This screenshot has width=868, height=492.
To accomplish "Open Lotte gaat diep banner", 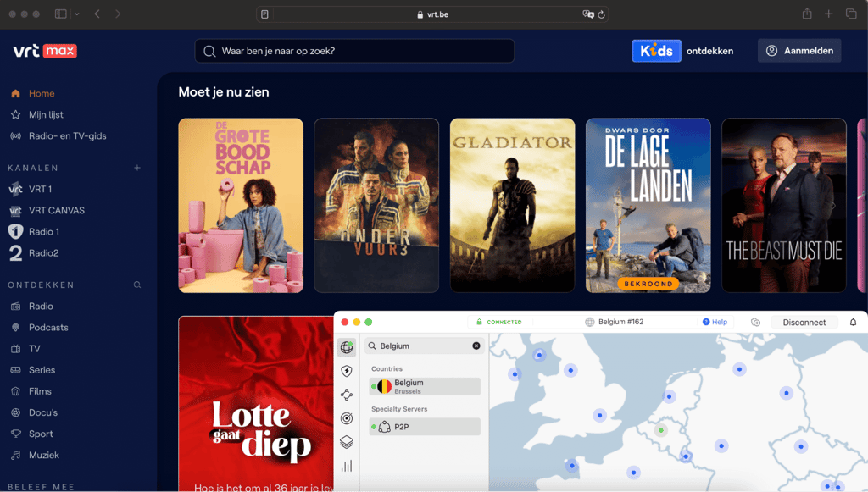I will [256, 404].
